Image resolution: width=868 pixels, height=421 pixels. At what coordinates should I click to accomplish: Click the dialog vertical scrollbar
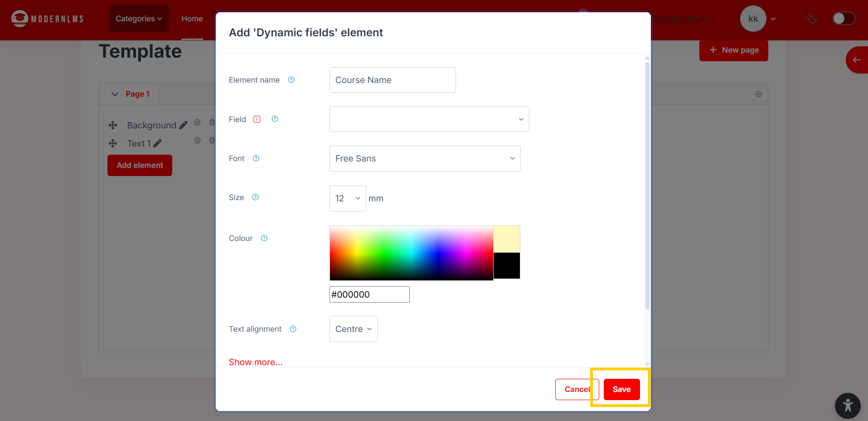647,186
